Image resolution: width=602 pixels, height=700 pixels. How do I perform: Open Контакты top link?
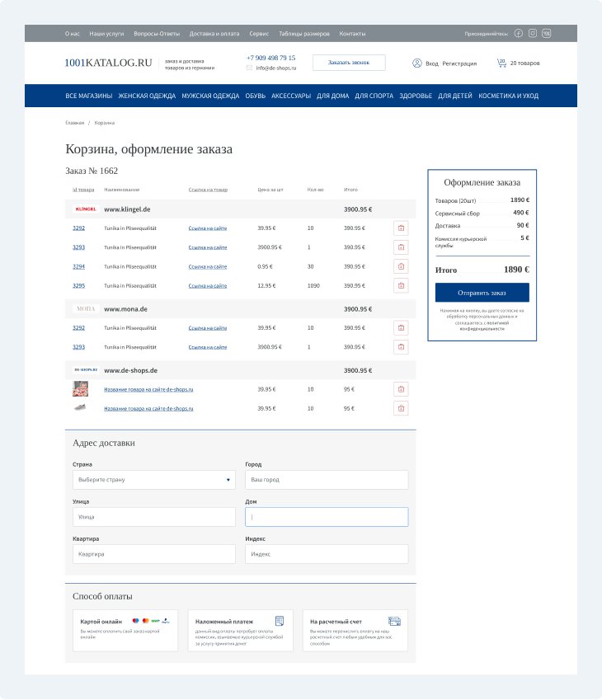pyautogui.click(x=352, y=34)
